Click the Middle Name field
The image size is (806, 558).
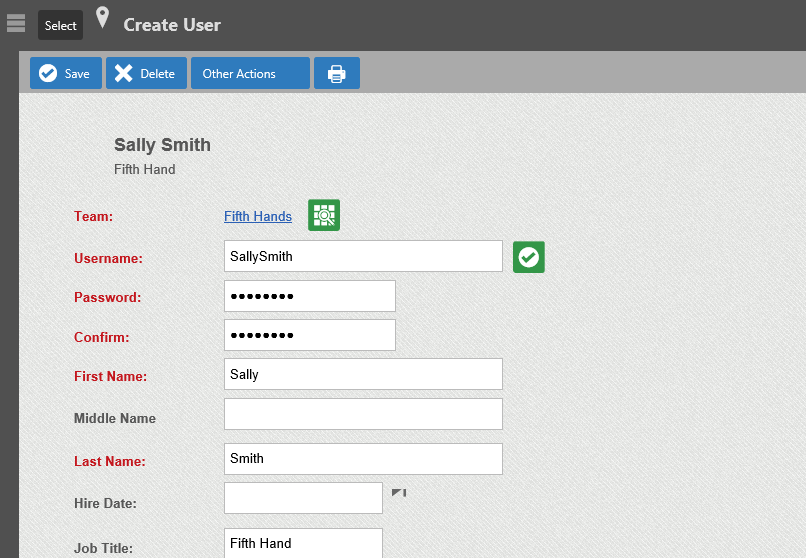pos(363,414)
